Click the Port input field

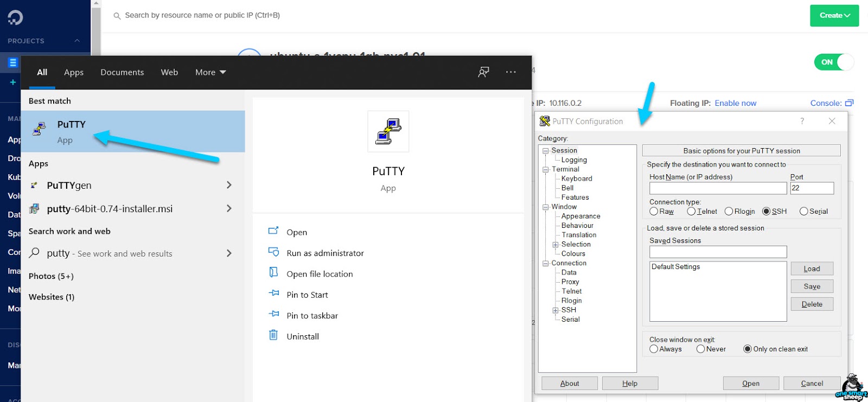(812, 188)
